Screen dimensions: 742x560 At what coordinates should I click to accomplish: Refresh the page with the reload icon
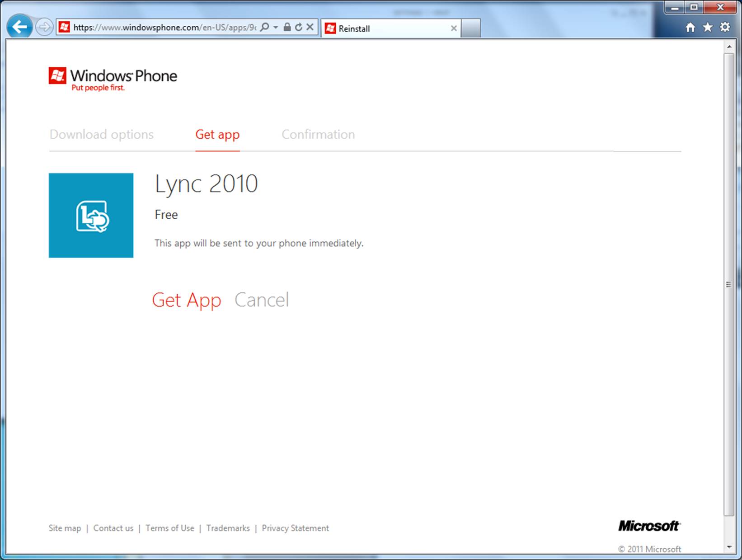(298, 27)
